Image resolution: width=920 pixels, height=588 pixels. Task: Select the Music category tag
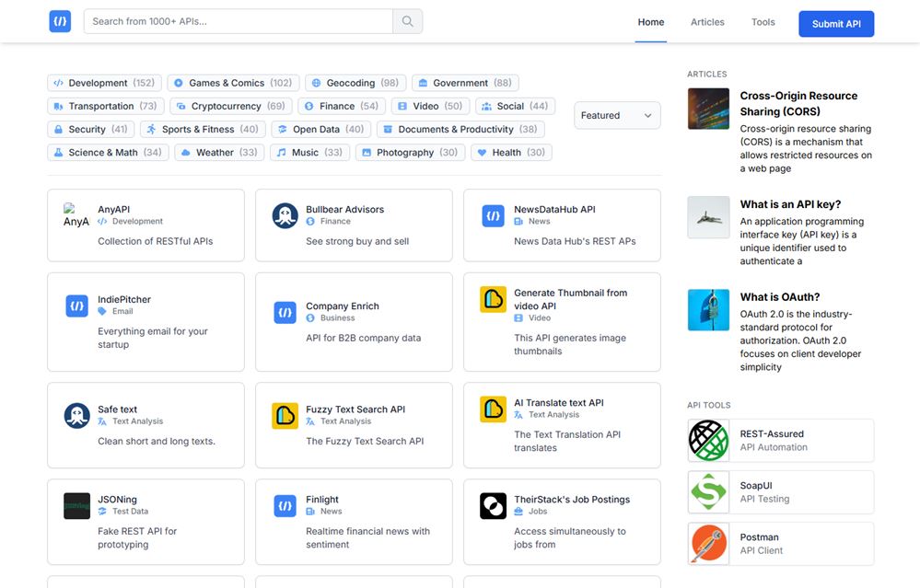click(309, 153)
